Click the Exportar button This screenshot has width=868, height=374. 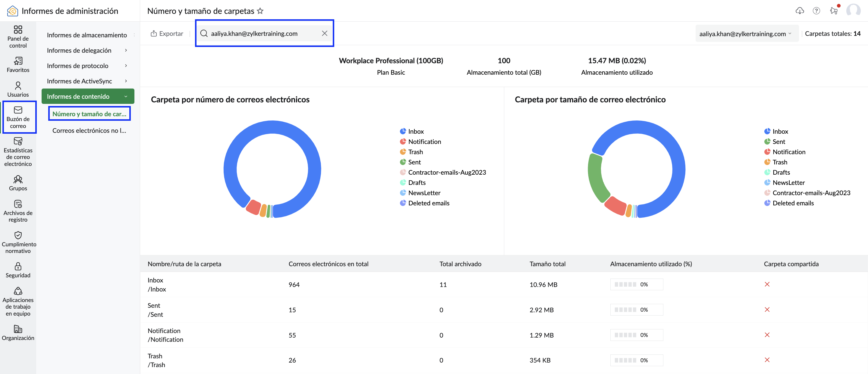(x=167, y=33)
